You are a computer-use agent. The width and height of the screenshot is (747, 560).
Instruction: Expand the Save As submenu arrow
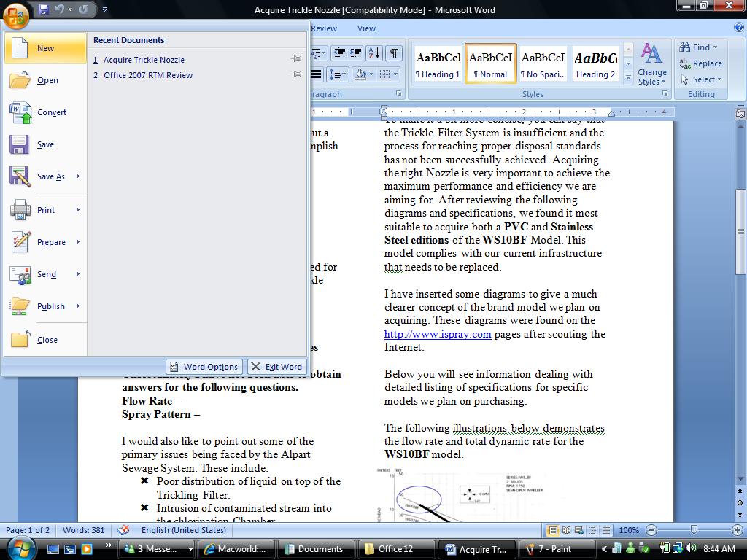pyautogui.click(x=78, y=176)
